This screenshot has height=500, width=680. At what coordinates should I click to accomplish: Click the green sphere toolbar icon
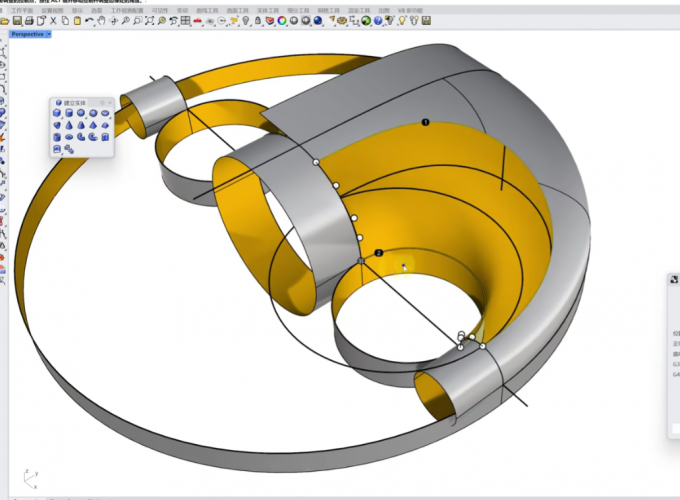(x=366, y=21)
